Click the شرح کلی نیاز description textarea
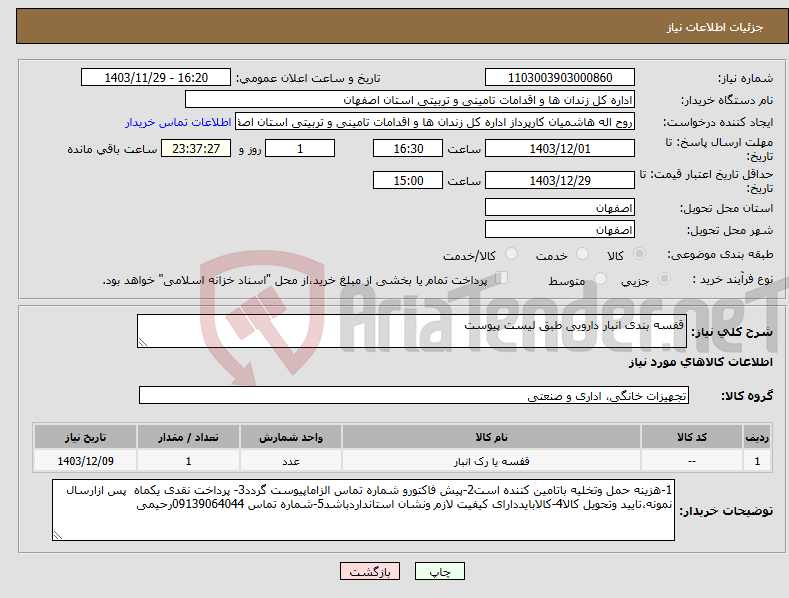 412,331
